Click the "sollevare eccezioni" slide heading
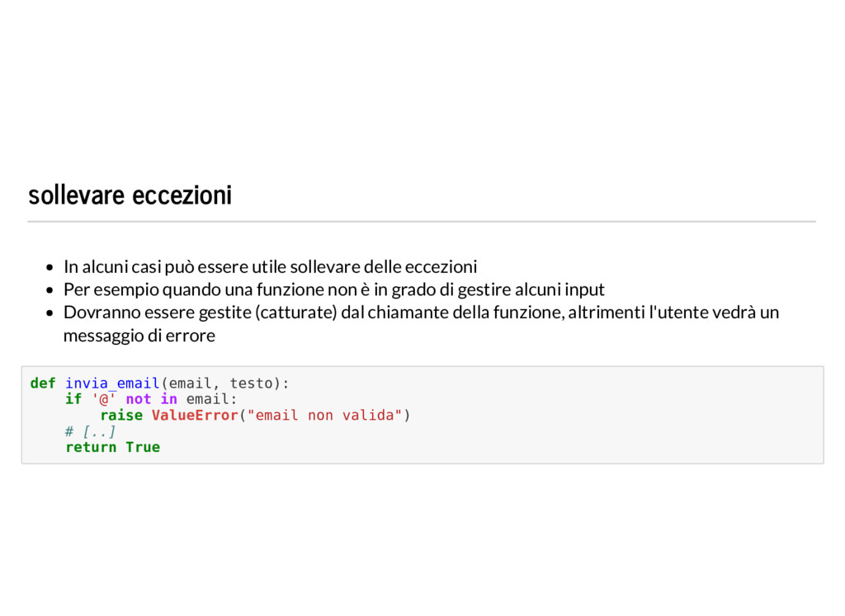 (x=130, y=195)
